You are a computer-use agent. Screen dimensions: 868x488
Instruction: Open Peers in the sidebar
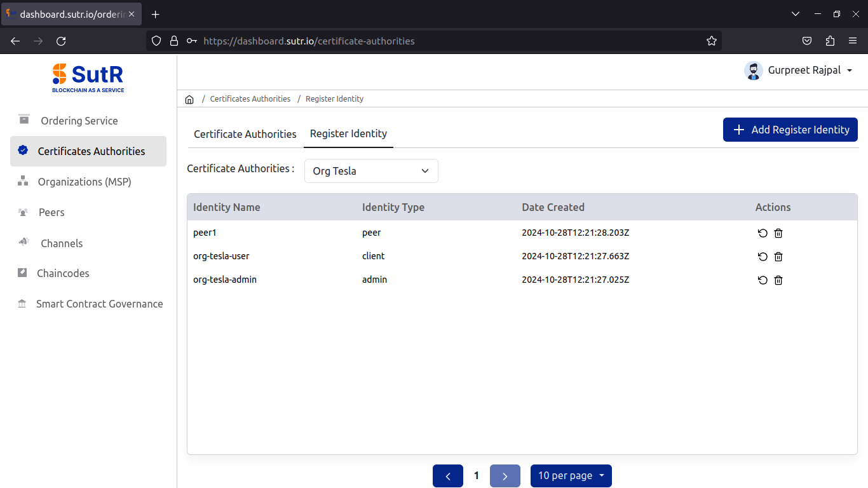(x=51, y=212)
